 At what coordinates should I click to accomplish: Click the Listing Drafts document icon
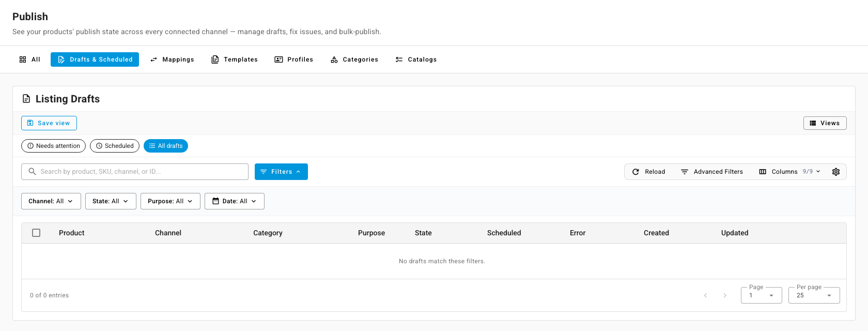click(26, 99)
